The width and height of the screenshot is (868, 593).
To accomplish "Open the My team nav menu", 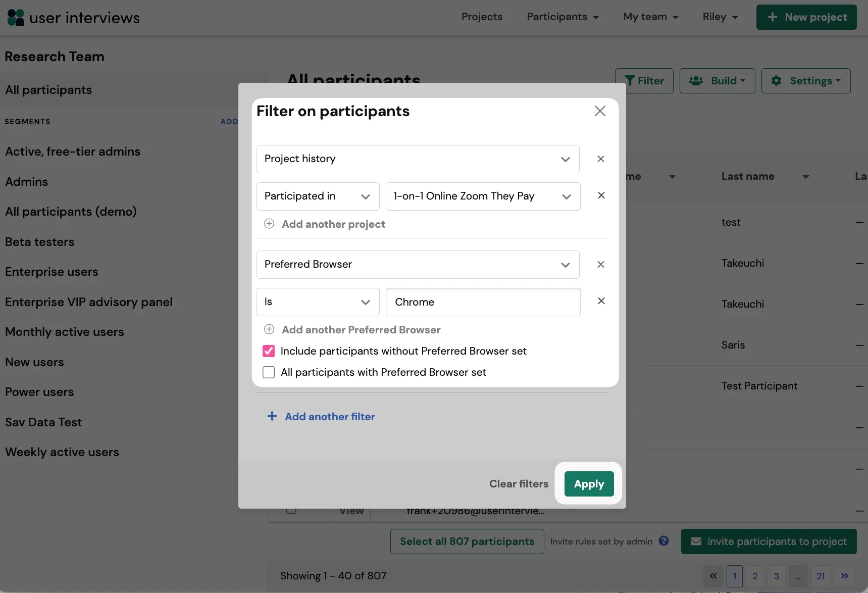I will 650,17.
